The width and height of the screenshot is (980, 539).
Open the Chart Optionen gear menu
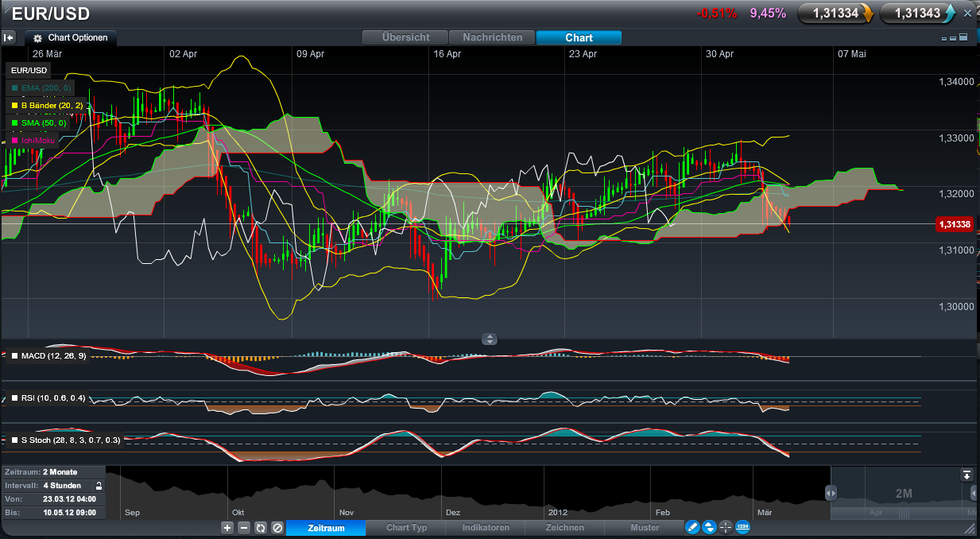click(x=72, y=37)
